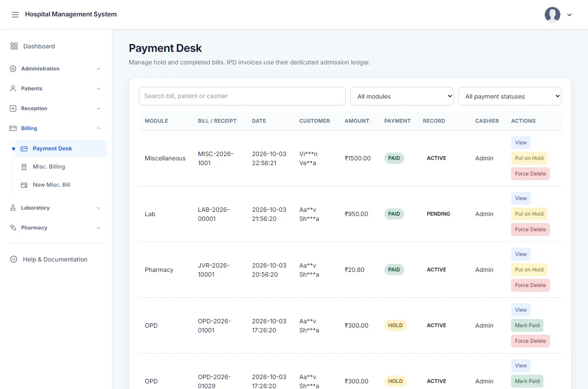
Task: View bill MISC-2026-1001
Action: [x=521, y=143]
